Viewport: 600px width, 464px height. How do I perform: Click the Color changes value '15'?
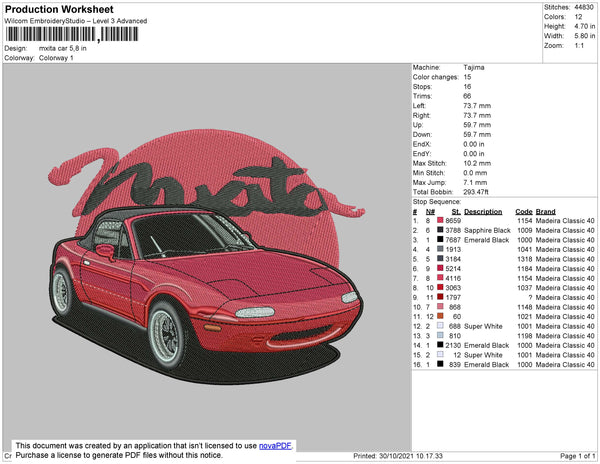(x=467, y=77)
